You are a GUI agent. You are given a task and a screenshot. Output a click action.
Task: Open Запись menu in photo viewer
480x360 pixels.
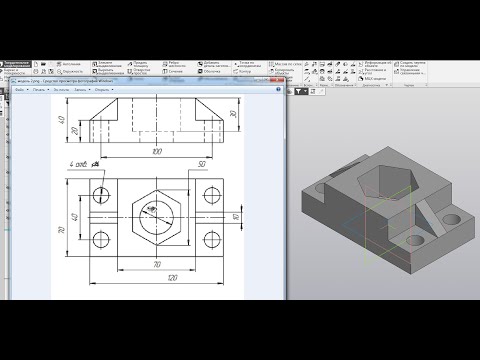pos(82,90)
